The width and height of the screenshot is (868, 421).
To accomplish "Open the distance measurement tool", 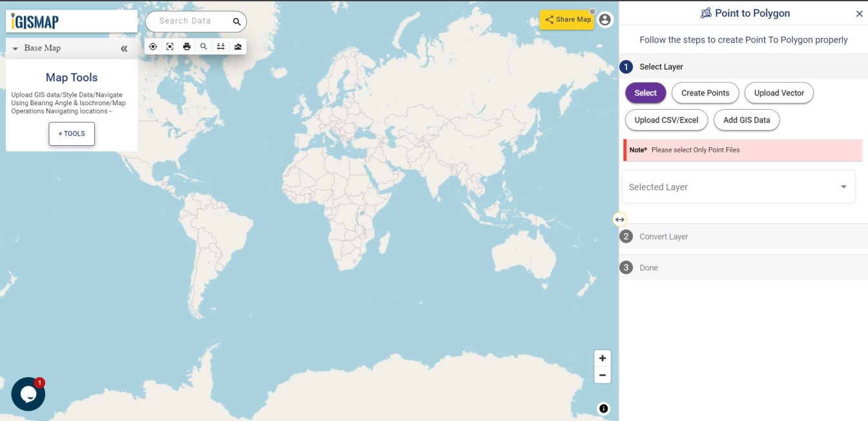I will click(x=220, y=46).
